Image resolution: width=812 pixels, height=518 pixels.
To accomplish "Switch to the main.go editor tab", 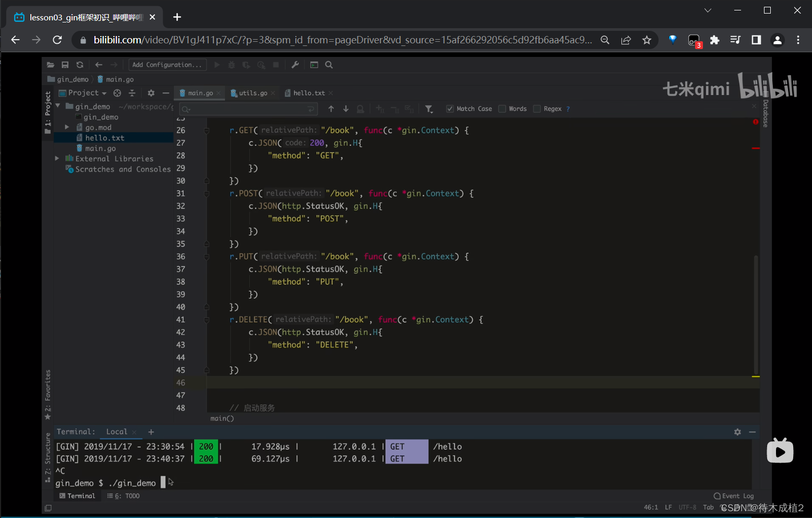I will point(200,93).
